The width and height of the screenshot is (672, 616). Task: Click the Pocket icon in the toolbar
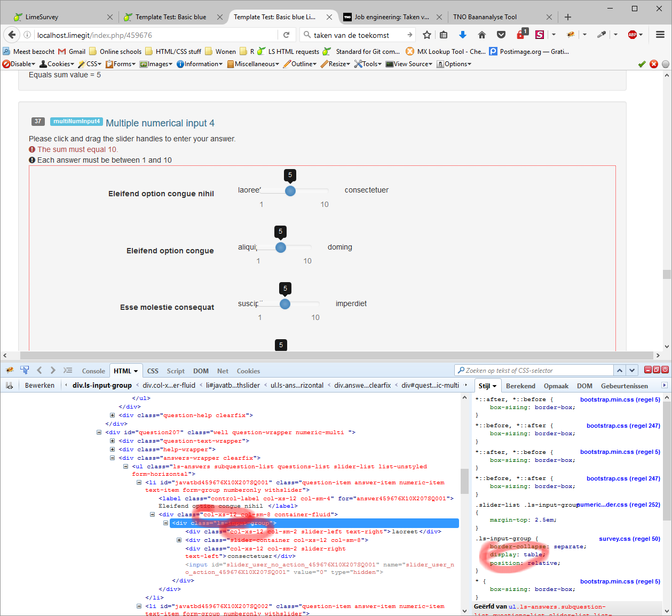point(501,35)
